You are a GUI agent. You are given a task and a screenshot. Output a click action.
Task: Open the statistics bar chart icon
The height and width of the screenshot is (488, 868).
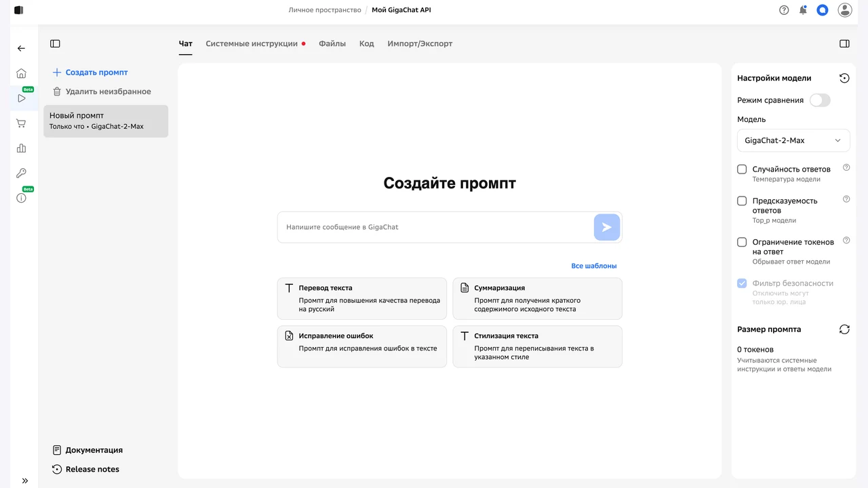tap(21, 148)
